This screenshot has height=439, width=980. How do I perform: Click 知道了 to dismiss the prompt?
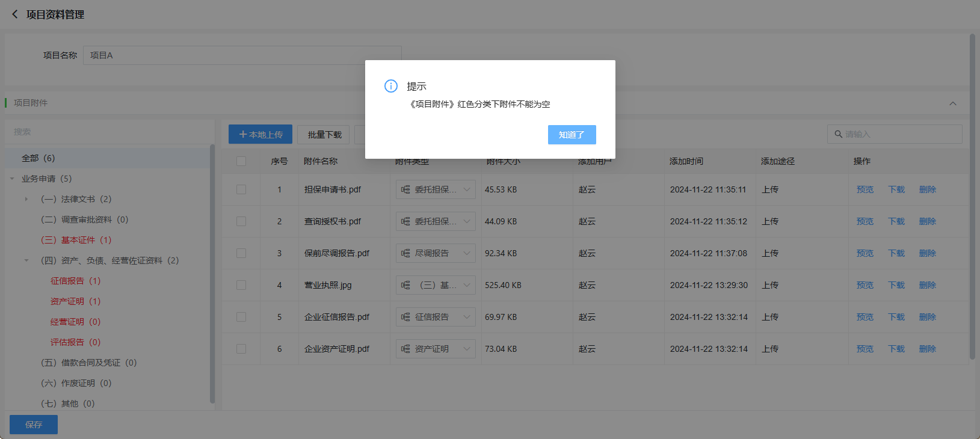(572, 135)
